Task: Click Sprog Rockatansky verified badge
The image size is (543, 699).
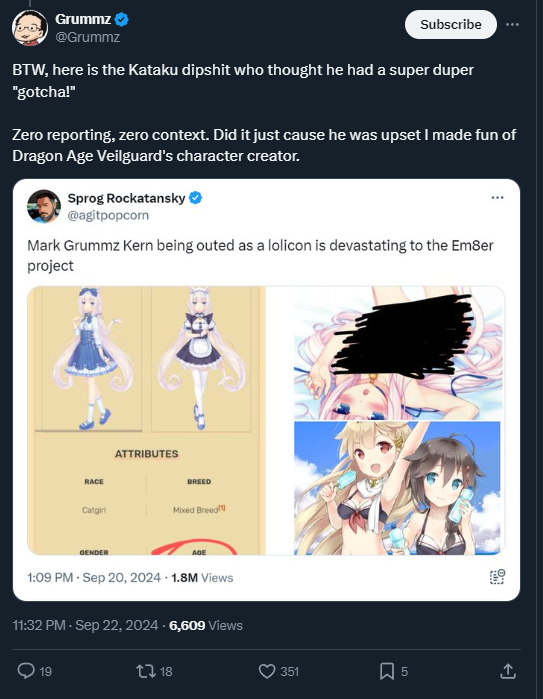Action: [x=195, y=197]
